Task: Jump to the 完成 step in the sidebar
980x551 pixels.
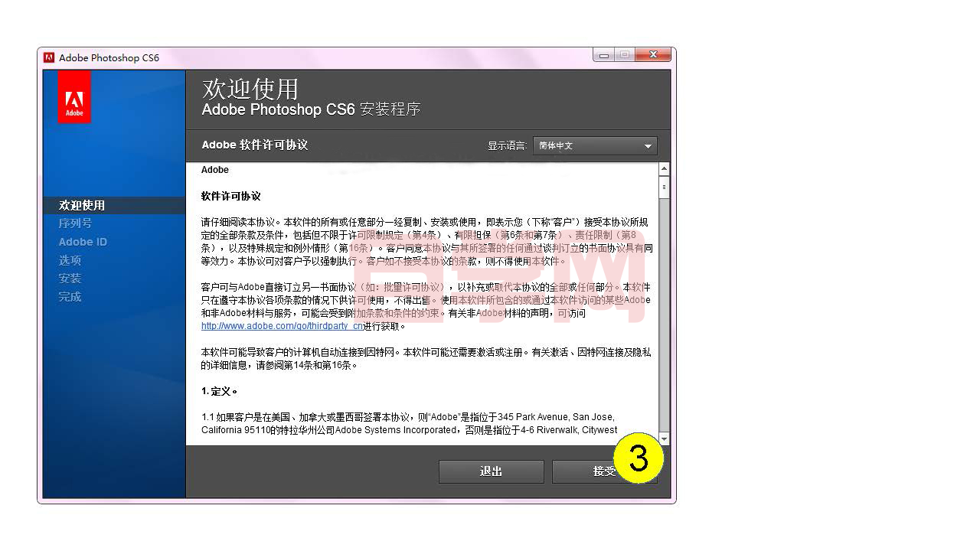Action: [x=70, y=297]
